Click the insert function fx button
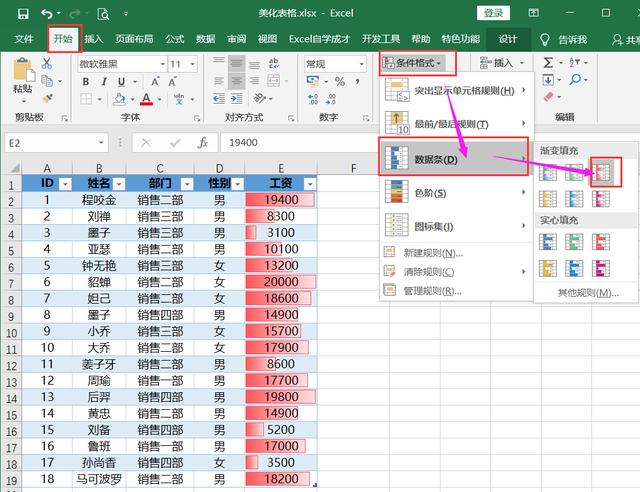Screen dimensions: 640x492 coord(203,143)
